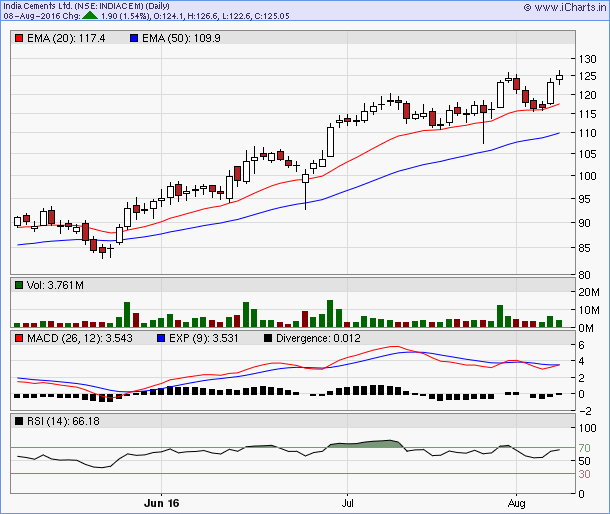Click the 10M volume axis label

tap(589, 311)
